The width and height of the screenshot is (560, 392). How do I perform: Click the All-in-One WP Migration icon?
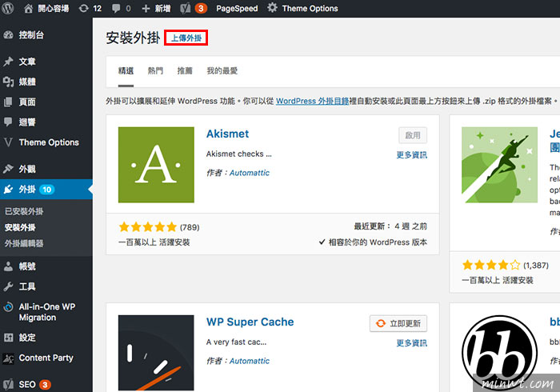coord(8,307)
